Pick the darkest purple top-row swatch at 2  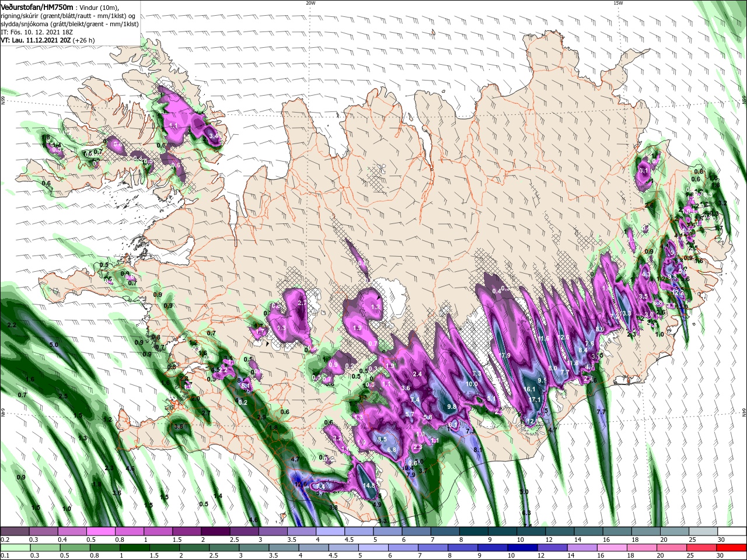click(x=215, y=531)
